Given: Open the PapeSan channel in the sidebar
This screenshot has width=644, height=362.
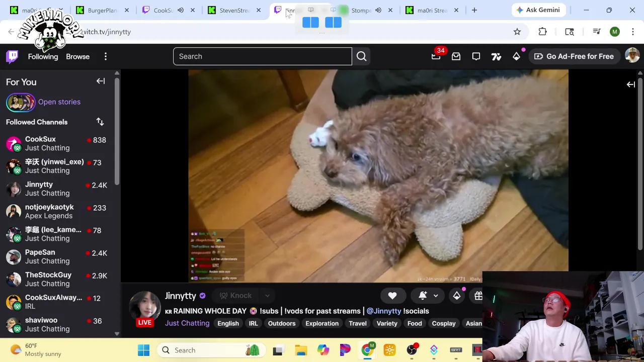Looking at the screenshot, I should pyautogui.click(x=59, y=256).
